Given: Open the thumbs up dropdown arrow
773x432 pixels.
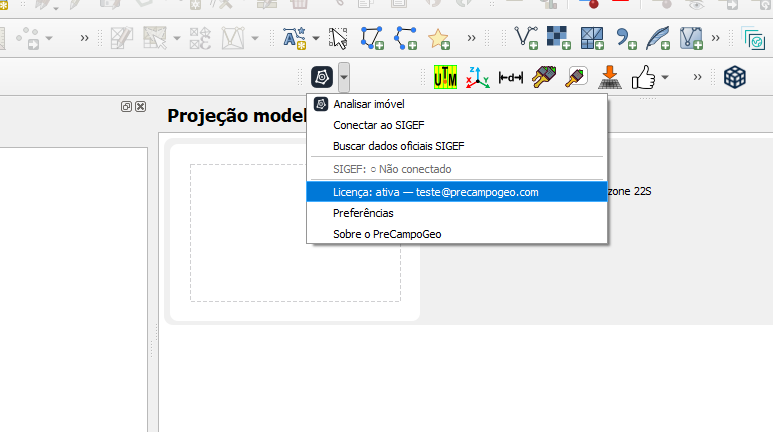Looking at the screenshot, I should [x=665, y=77].
